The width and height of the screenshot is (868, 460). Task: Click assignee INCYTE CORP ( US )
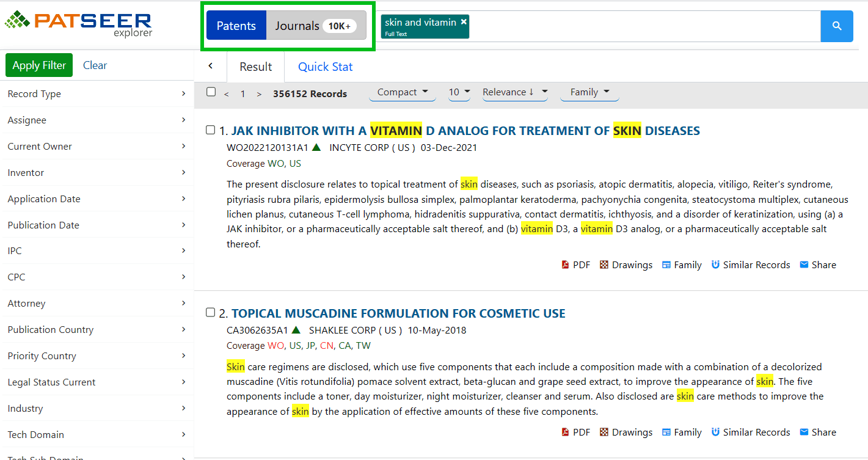click(x=372, y=148)
